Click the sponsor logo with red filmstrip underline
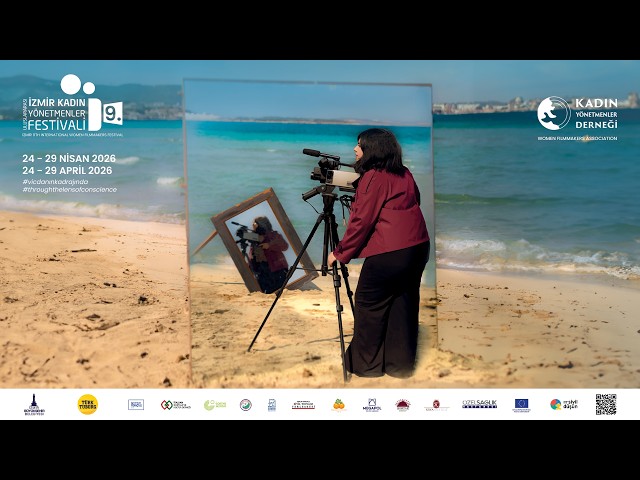 pyautogui.click(x=303, y=405)
